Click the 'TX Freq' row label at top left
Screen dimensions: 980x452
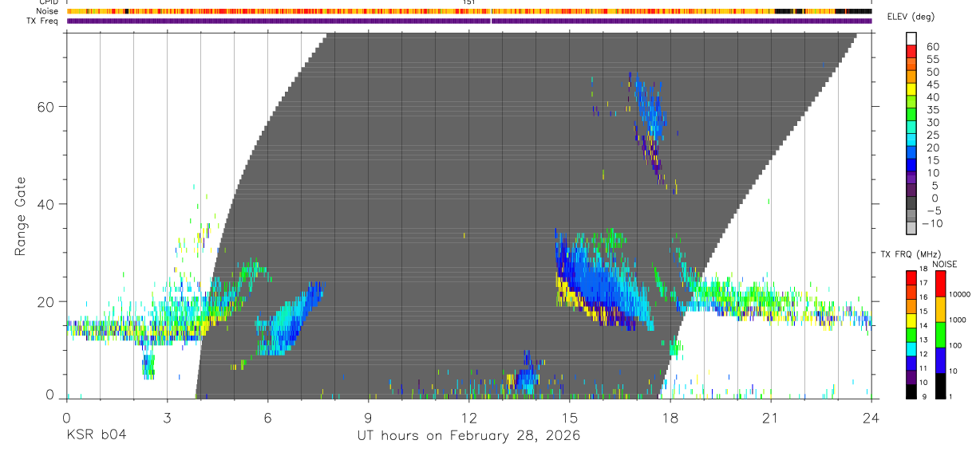(43, 21)
